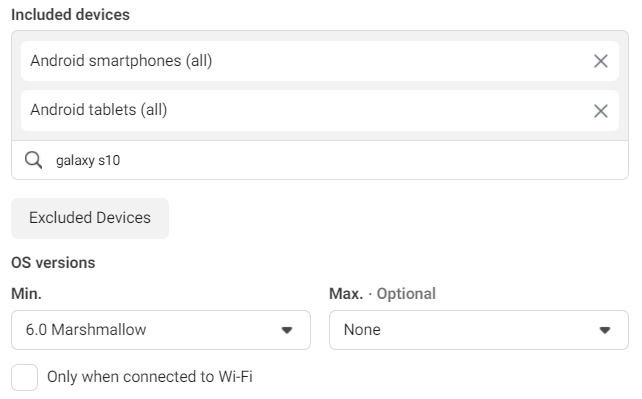Select the Android tablets (all) device chip
Viewport: 642px width, 399px height.
coord(320,110)
